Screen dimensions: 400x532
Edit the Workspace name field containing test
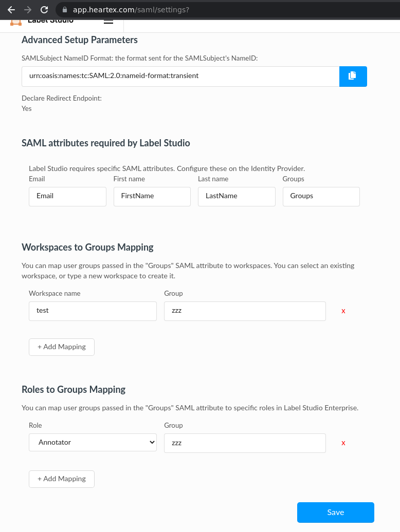point(93,311)
